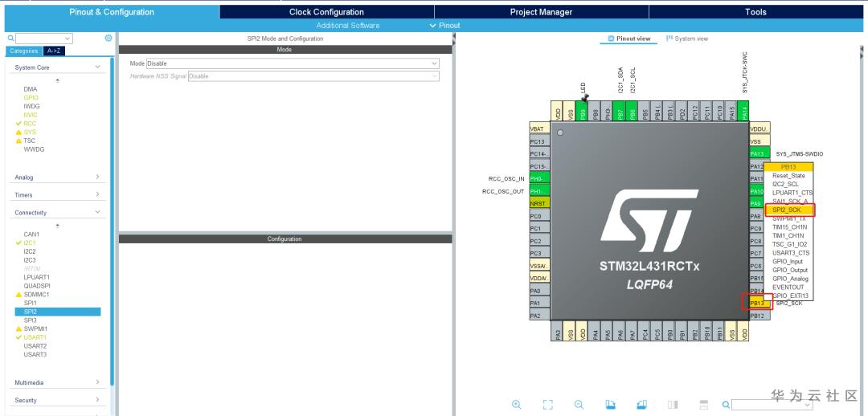Switch to the Project Manager tab
The width and height of the screenshot is (868, 416).
tap(541, 11)
